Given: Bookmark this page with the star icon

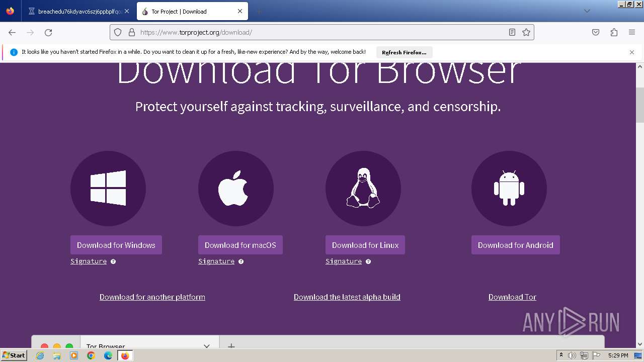Looking at the screenshot, I should (526, 32).
